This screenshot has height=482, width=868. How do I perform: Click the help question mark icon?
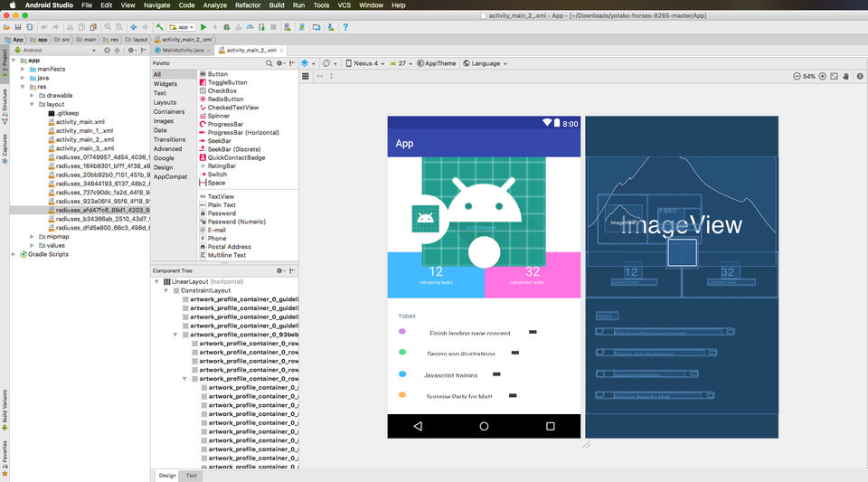pyautogui.click(x=345, y=27)
